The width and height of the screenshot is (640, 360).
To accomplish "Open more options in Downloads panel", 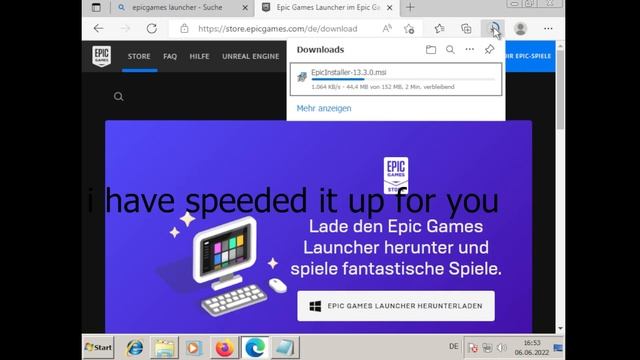I will pyautogui.click(x=470, y=49).
